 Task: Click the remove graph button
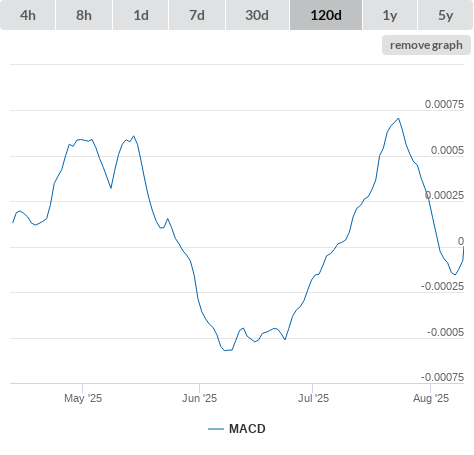click(426, 45)
